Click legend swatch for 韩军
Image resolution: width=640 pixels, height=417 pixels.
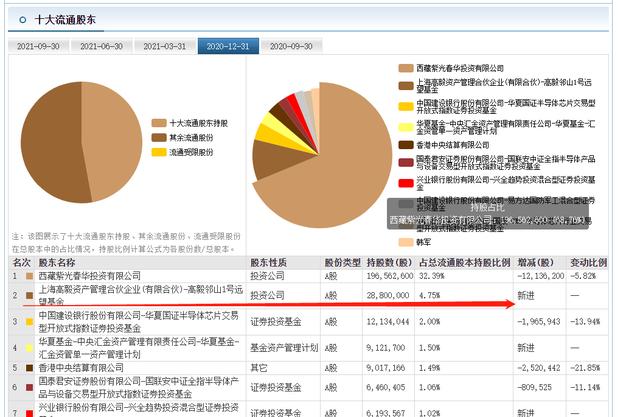pyautogui.click(x=406, y=242)
